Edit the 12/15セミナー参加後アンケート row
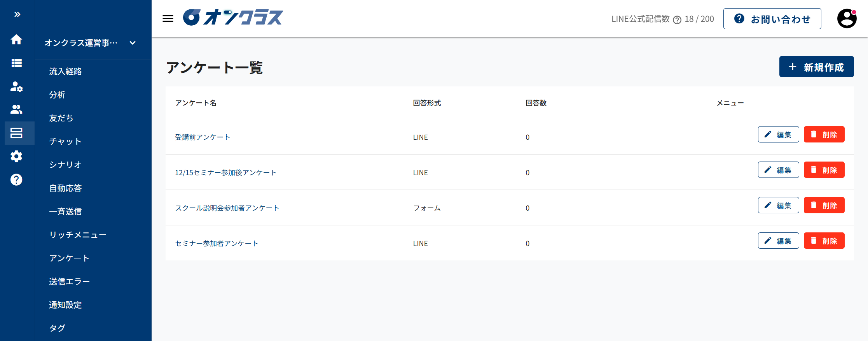The height and width of the screenshot is (341, 868). (778, 170)
